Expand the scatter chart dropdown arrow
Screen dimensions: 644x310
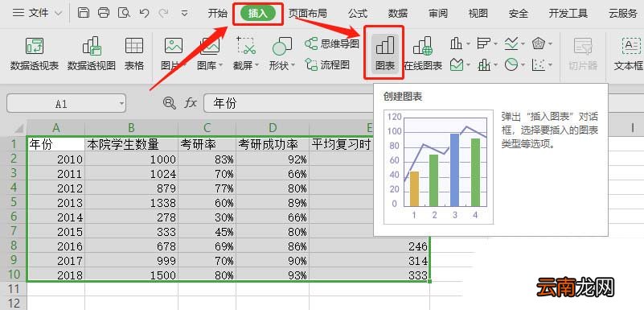click(x=550, y=65)
